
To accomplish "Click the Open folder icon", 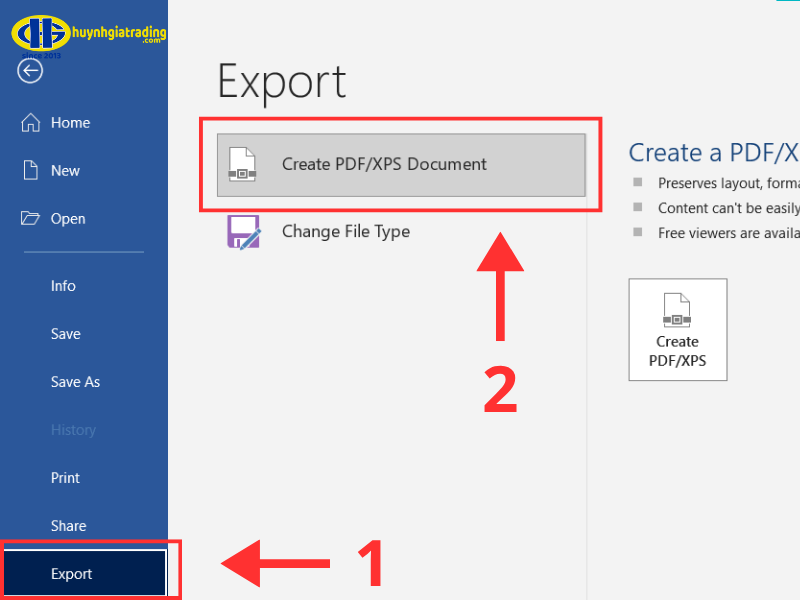I will [x=31, y=219].
